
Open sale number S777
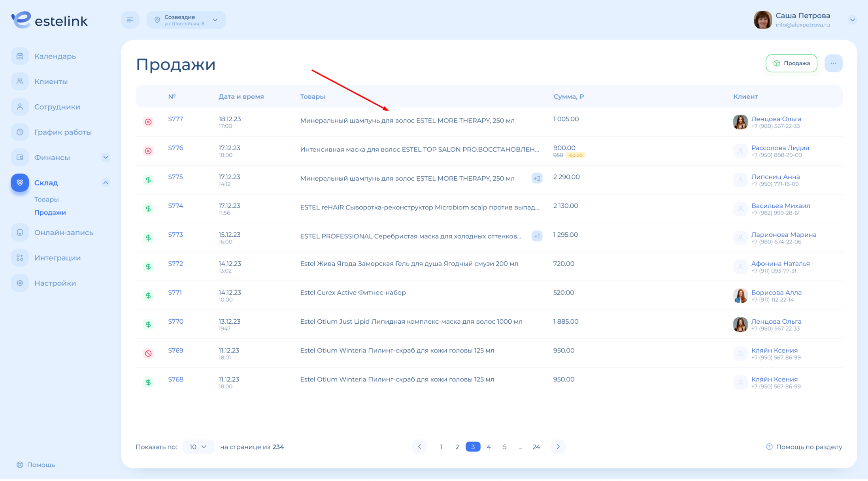(x=175, y=119)
